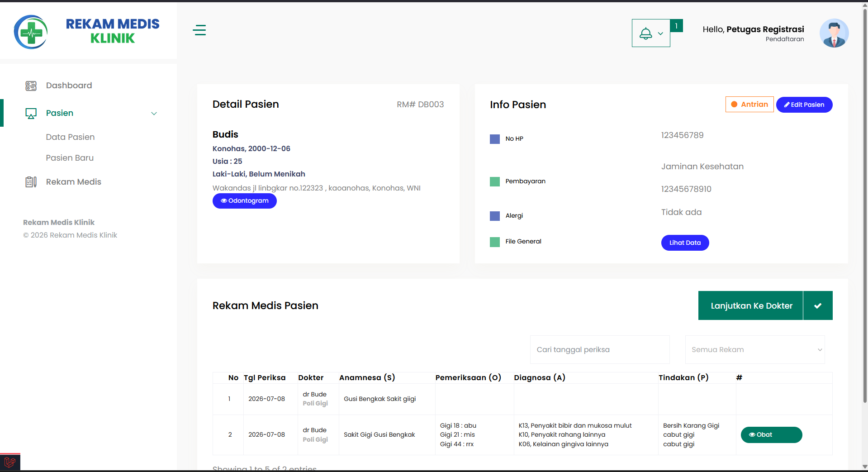
Task: Click Gigi 44 : rrx examination text
Action: (457, 444)
